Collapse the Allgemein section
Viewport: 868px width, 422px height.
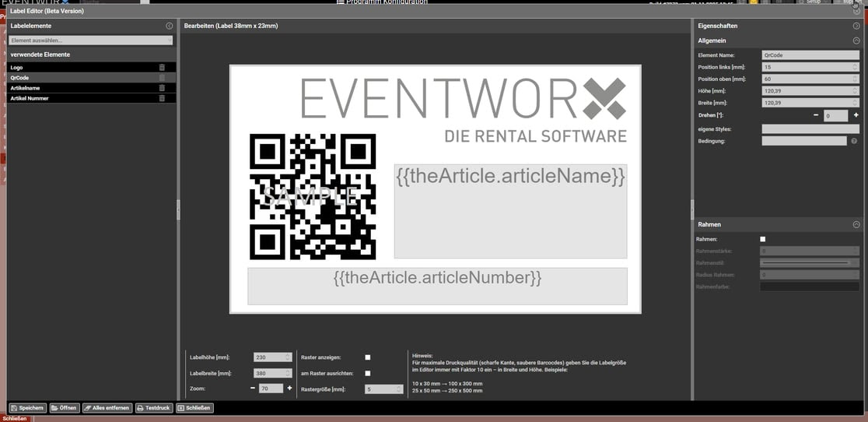[x=856, y=40]
